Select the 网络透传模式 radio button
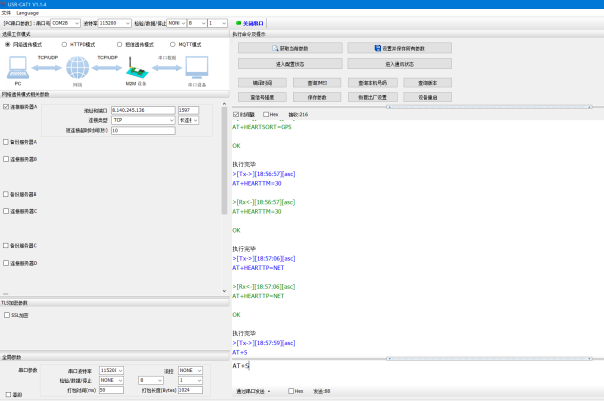The width and height of the screenshot is (604, 401). 9,44
